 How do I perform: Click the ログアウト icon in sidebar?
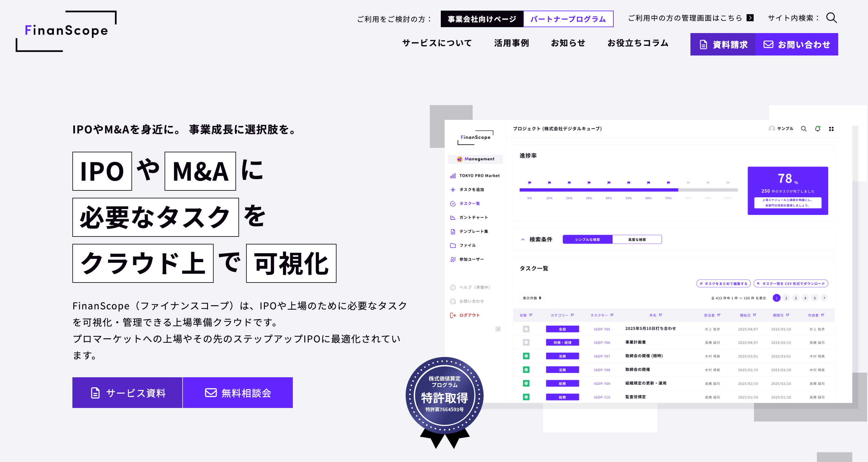453,315
